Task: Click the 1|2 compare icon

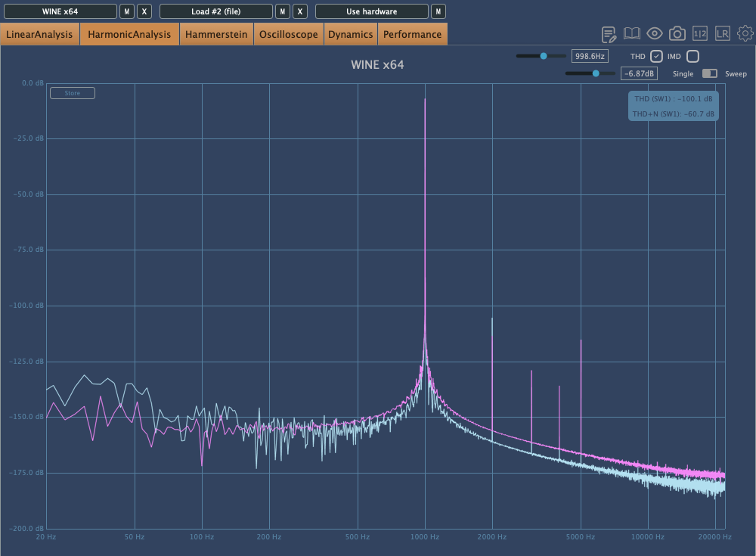Action: coord(700,34)
